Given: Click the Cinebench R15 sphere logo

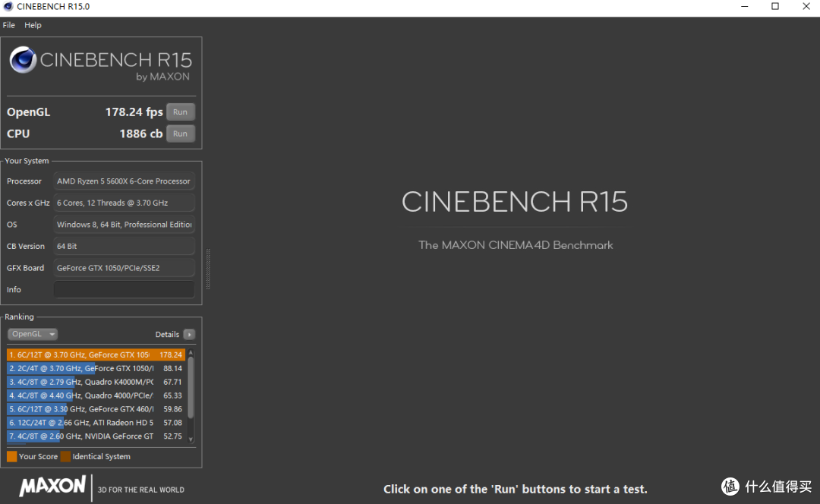Looking at the screenshot, I should [x=23, y=60].
